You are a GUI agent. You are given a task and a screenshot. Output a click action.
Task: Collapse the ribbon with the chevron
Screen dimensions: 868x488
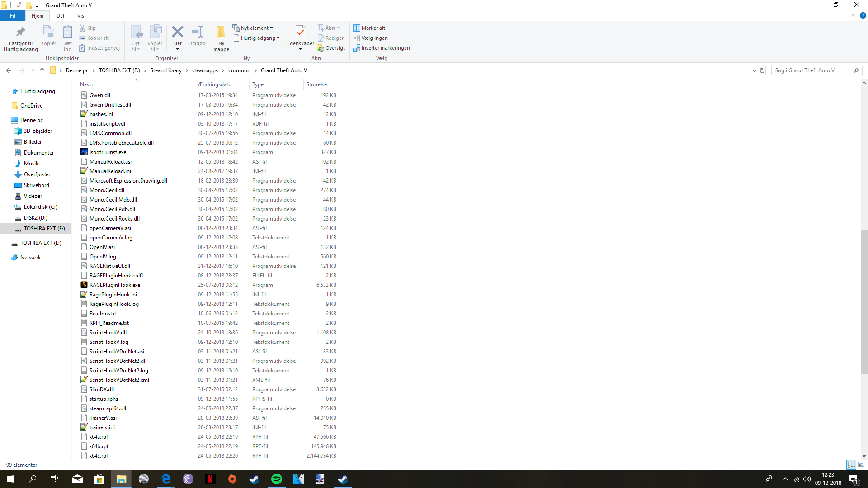point(853,15)
